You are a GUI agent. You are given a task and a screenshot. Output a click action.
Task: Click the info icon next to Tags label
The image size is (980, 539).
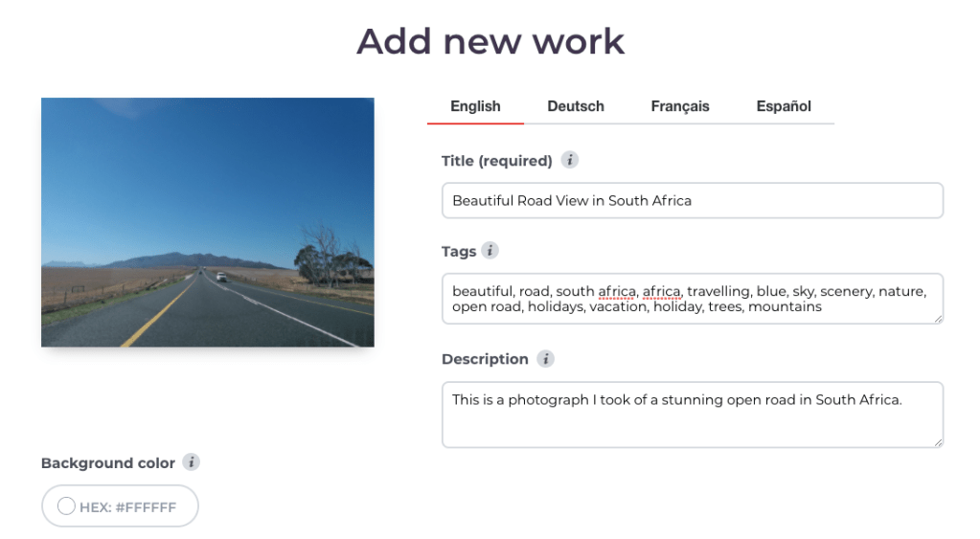pyautogui.click(x=490, y=251)
